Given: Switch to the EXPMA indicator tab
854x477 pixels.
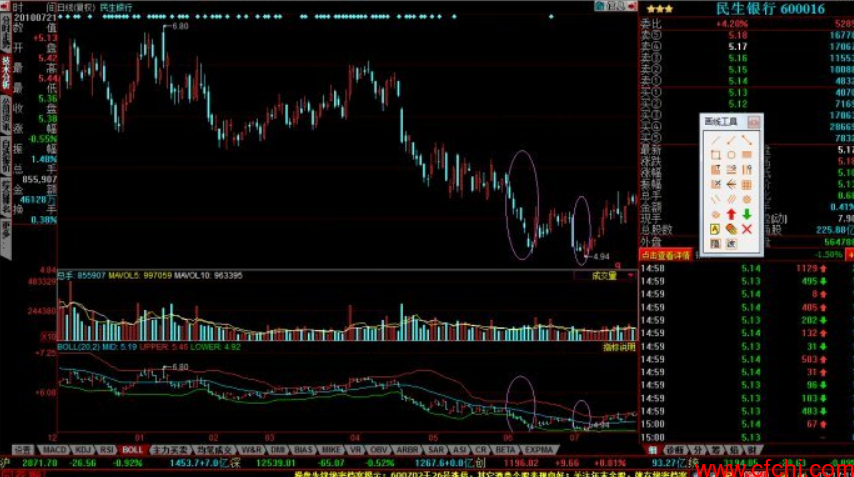Looking at the screenshot, I should point(539,450).
